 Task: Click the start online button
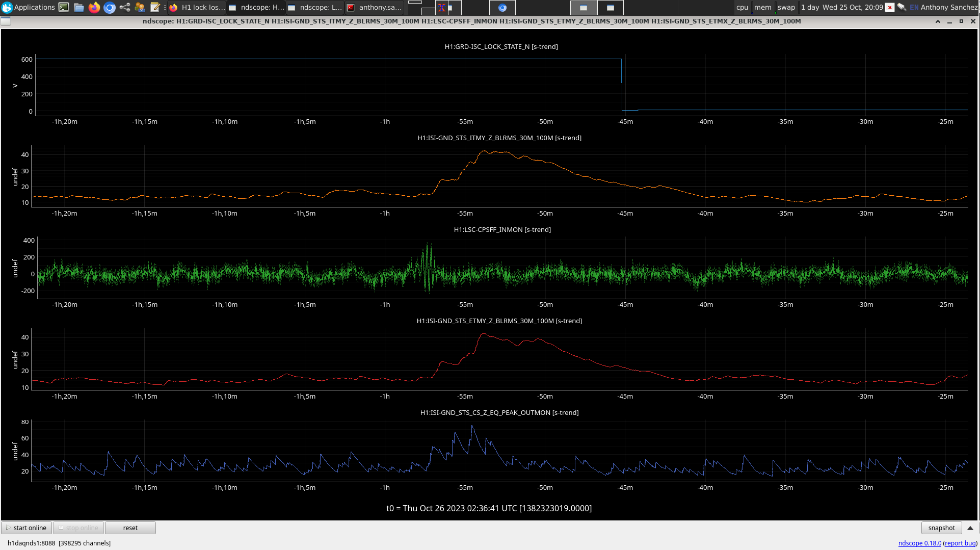pos(27,528)
